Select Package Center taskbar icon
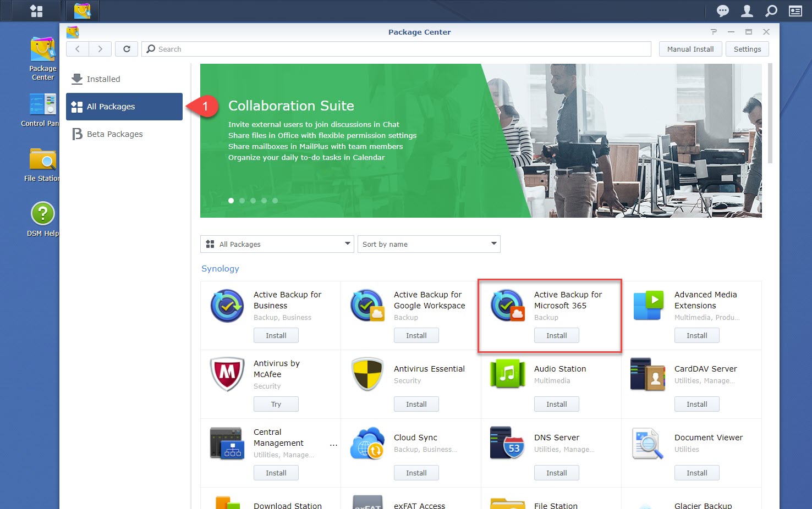This screenshot has height=509, width=812. coord(82,11)
